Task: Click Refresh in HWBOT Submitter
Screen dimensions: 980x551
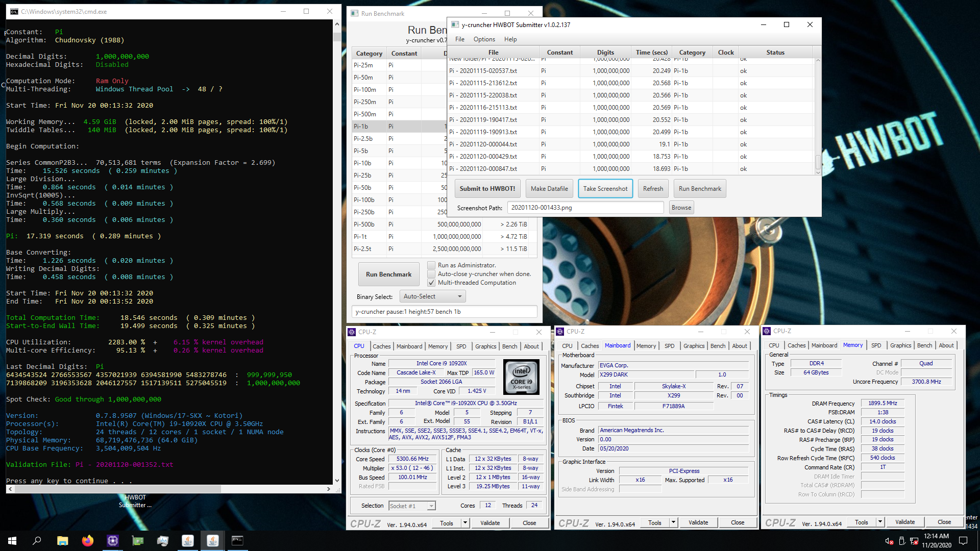Action: [x=653, y=188]
